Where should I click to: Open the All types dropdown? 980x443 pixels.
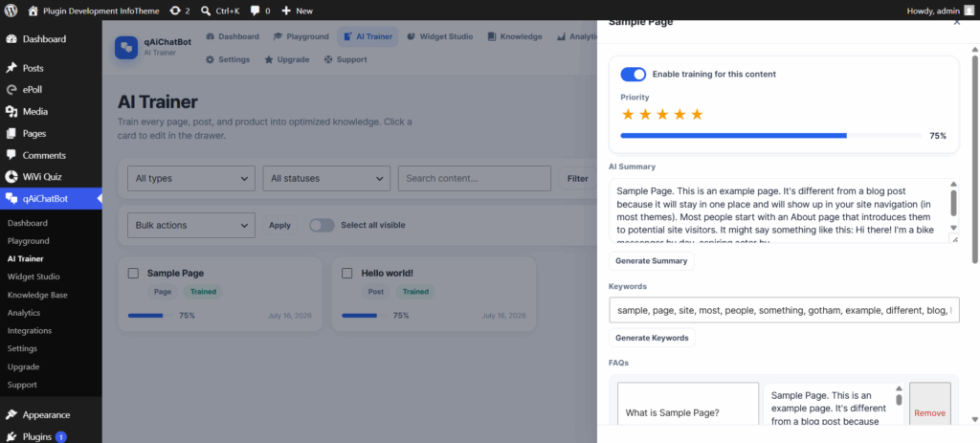click(x=191, y=178)
